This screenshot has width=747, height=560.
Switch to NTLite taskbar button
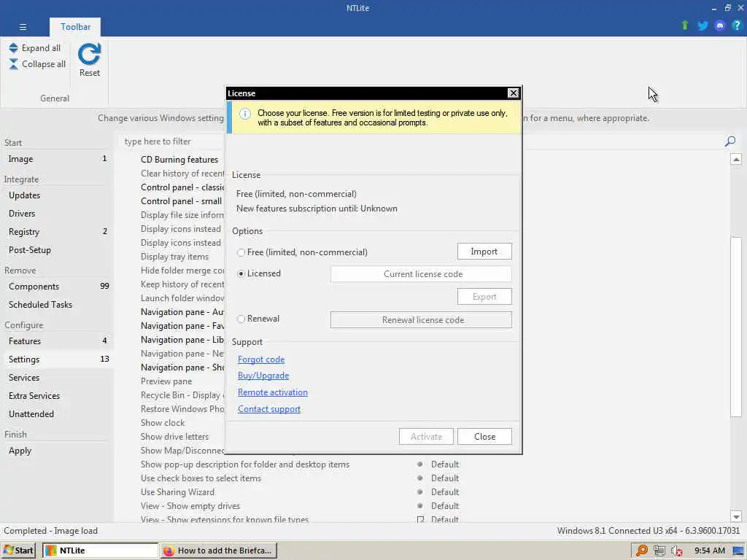[101, 551]
